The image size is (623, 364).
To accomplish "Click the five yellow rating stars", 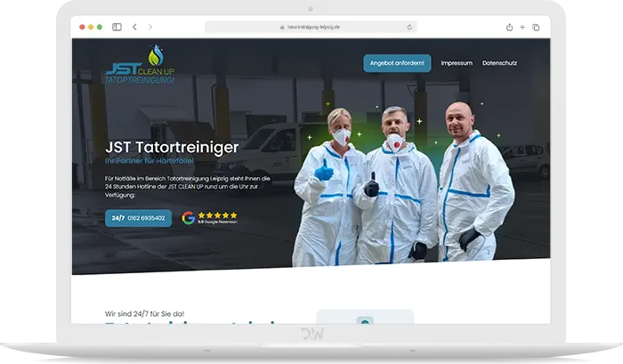I will pos(217,215).
